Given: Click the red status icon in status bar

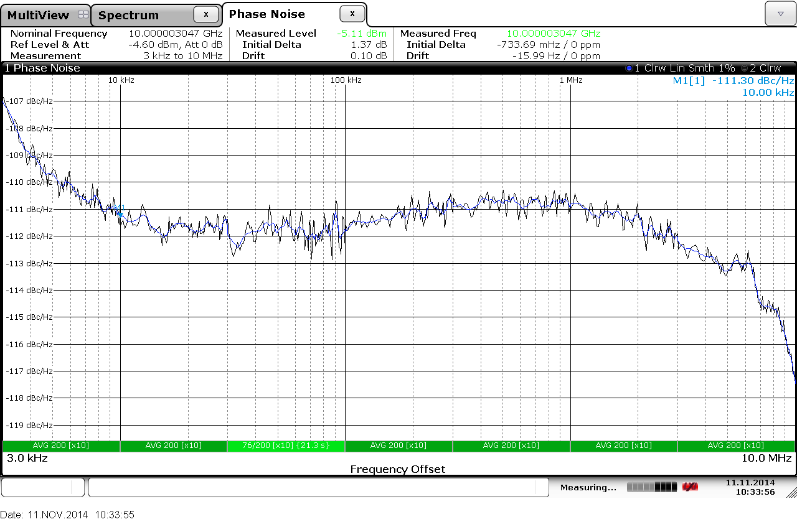Looking at the screenshot, I should coord(689,487).
